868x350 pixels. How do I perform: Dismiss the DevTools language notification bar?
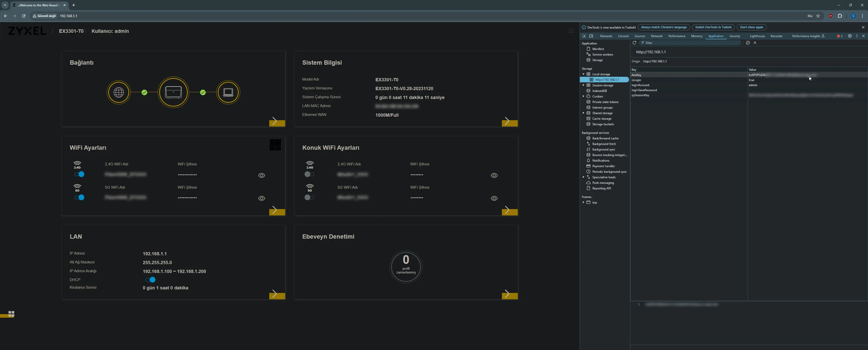tap(863, 27)
